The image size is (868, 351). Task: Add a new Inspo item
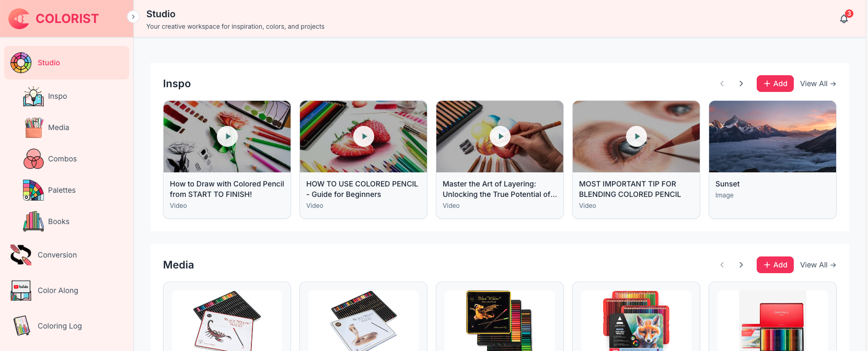point(775,84)
